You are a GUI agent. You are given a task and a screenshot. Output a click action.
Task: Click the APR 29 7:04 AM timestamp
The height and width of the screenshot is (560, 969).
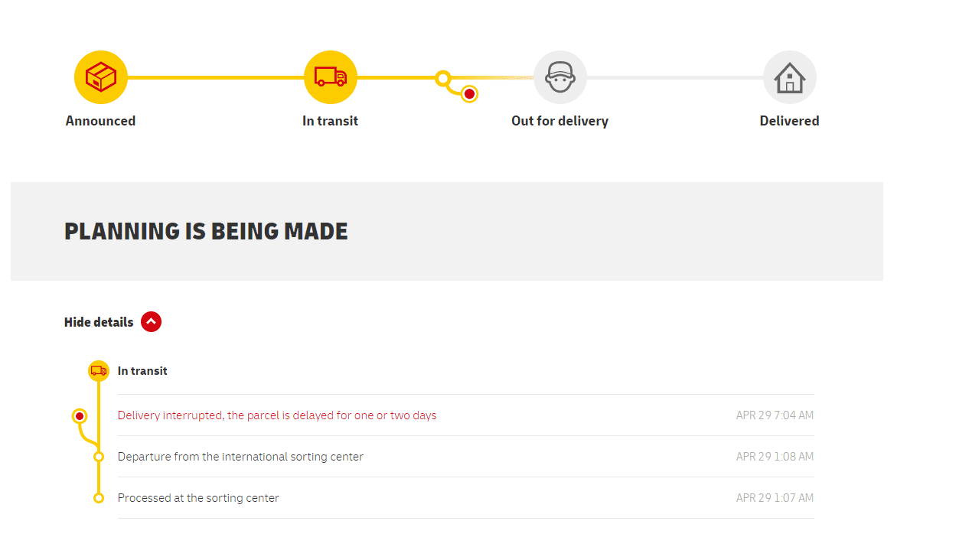pos(775,415)
